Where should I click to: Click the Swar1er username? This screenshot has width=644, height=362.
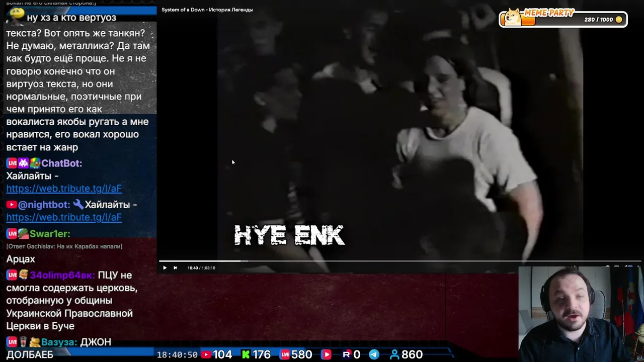pyautogui.click(x=50, y=234)
